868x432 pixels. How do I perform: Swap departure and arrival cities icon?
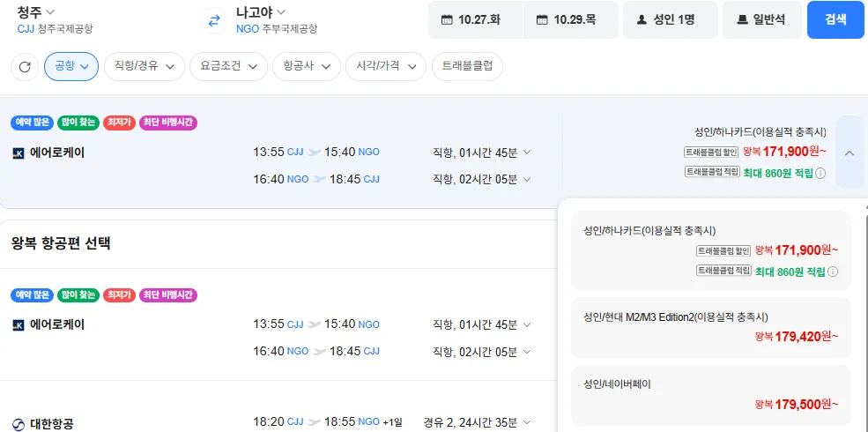click(x=214, y=21)
